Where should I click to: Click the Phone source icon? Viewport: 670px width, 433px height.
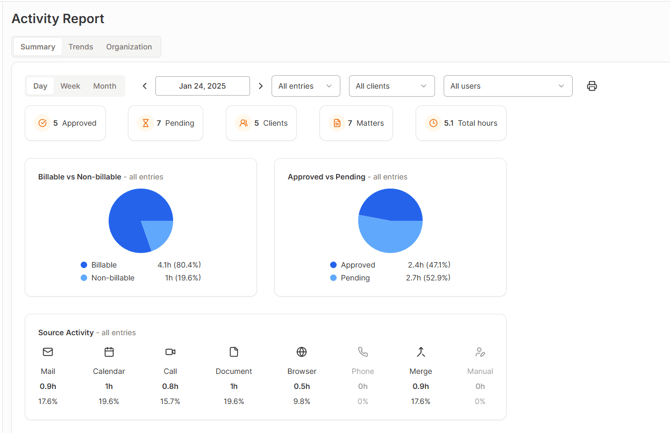(363, 352)
